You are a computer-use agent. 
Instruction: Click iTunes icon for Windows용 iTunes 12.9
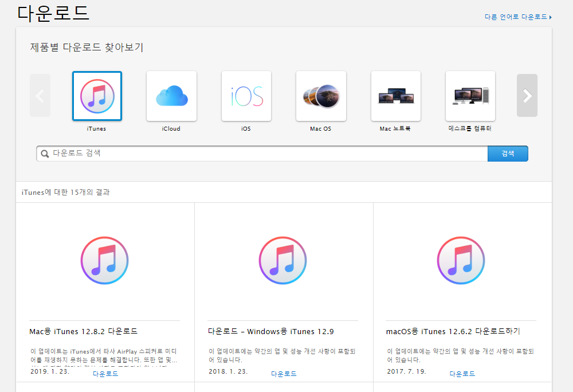[x=283, y=261]
